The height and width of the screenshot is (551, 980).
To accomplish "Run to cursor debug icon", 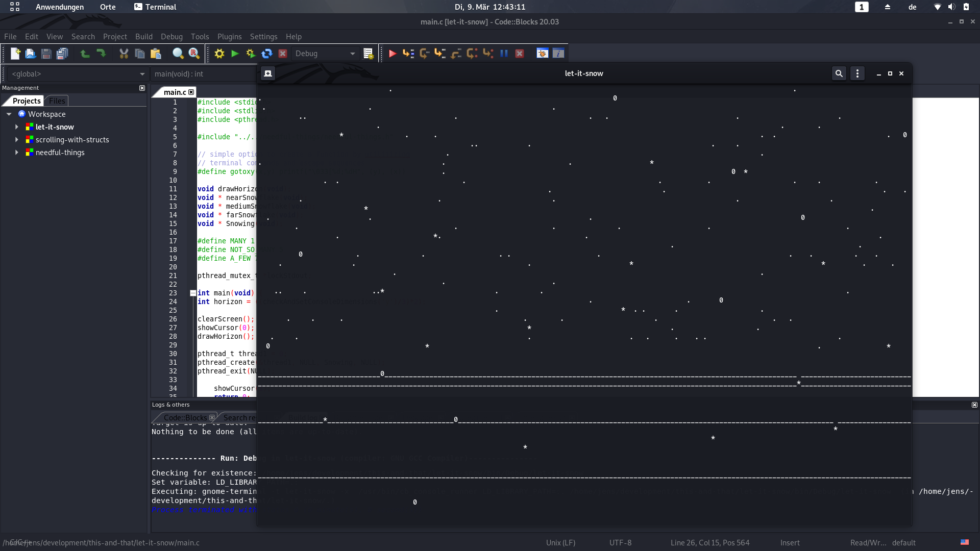I will point(408,54).
